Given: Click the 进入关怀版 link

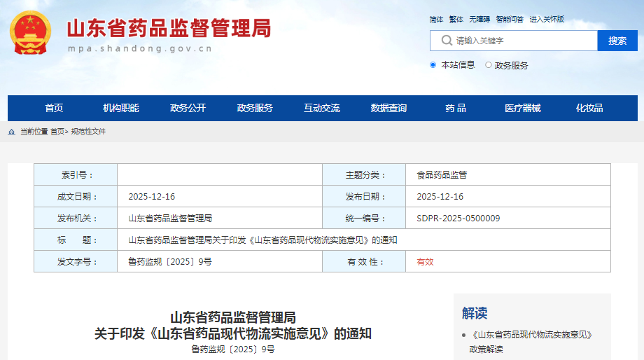Looking at the screenshot, I should (547, 20).
